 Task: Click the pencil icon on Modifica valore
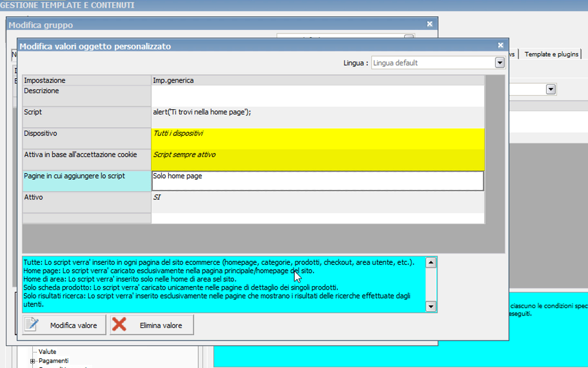pyautogui.click(x=32, y=325)
